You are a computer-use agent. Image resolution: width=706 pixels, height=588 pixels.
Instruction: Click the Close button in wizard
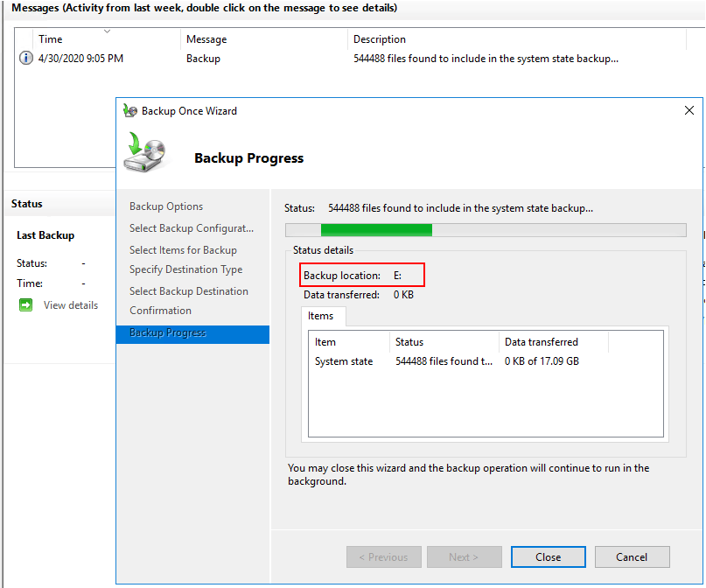click(548, 556)
